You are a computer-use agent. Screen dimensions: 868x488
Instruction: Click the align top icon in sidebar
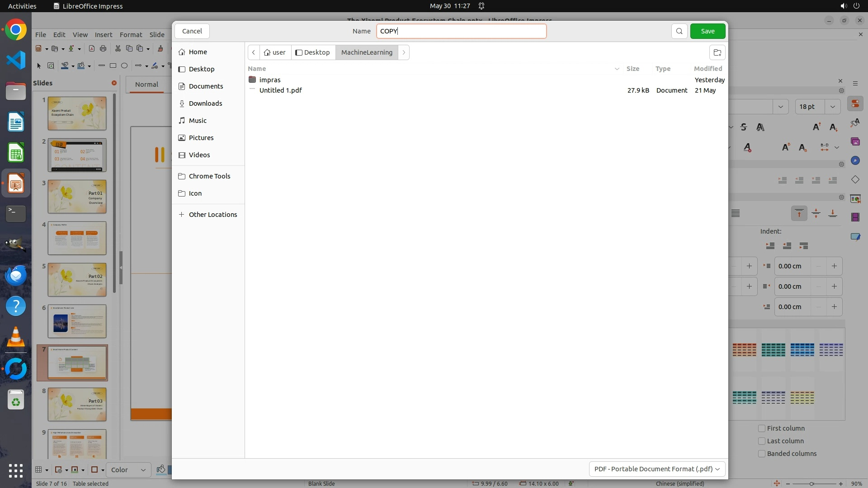pyautogui.click(x=799, y=214)
